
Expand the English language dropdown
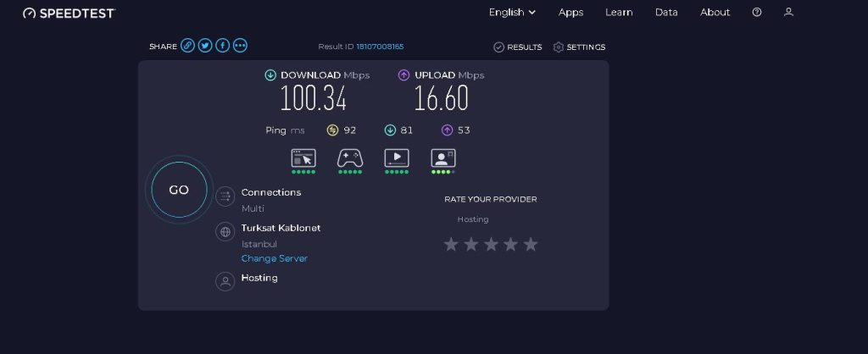[512, 12]
